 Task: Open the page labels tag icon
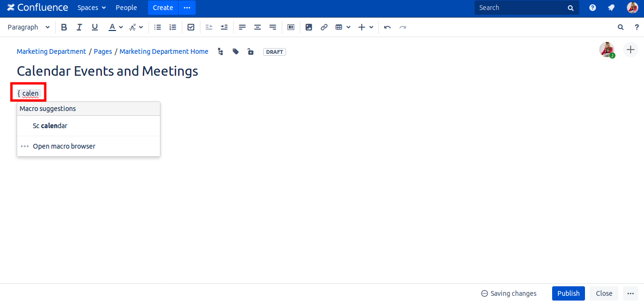236,51
